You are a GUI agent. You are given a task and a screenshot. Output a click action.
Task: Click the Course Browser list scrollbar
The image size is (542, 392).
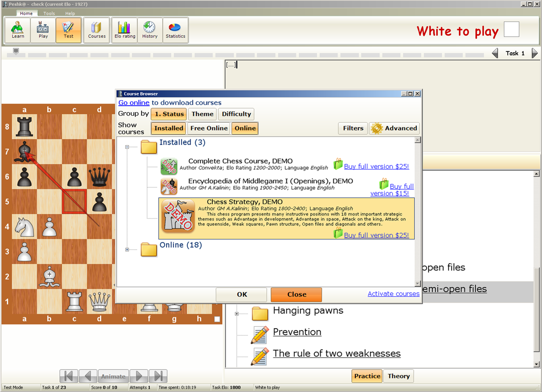(418, 212)
